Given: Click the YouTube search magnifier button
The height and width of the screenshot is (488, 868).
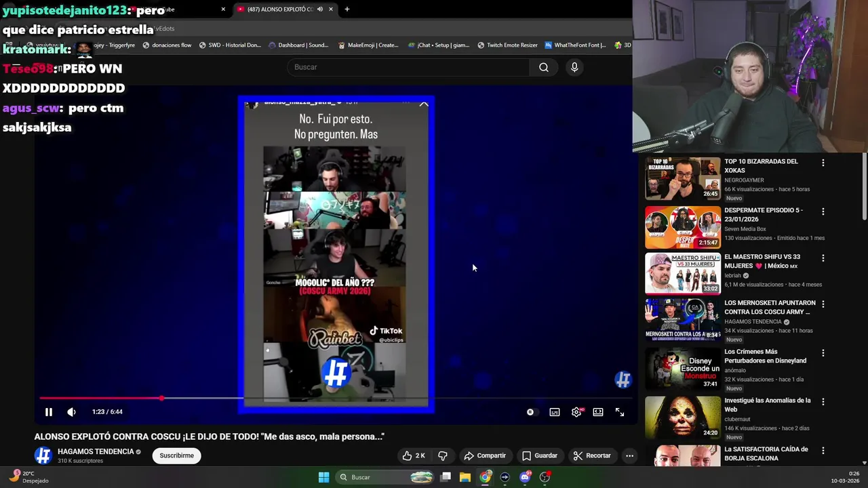Looking at the screenshot, I should point(544,67).
